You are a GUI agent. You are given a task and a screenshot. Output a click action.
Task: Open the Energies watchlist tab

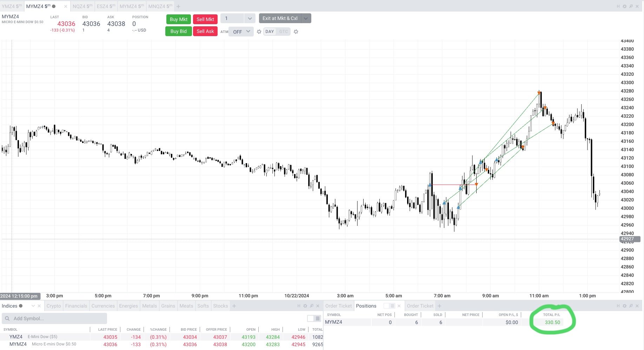(x=128, y=306)
